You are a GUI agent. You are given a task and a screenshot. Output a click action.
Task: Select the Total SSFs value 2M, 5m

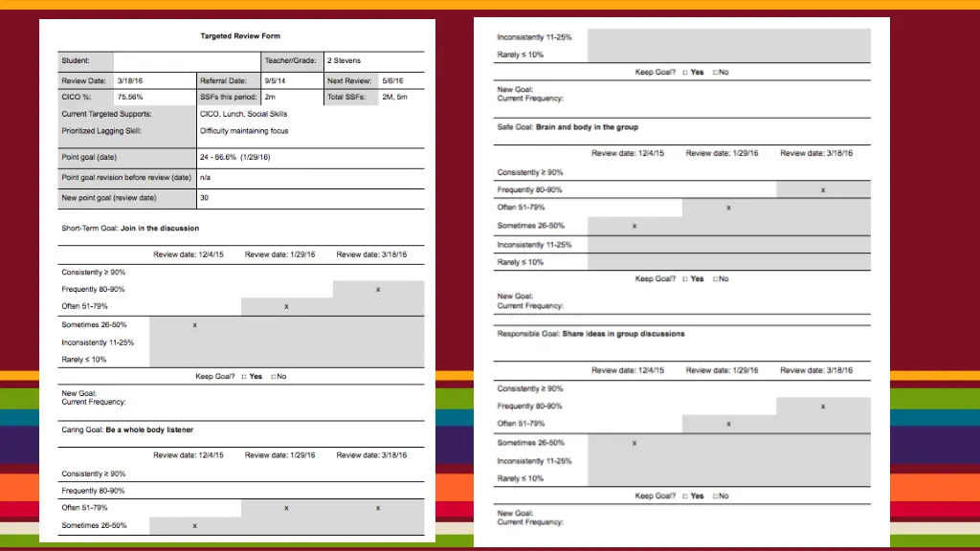click(394, 98)
